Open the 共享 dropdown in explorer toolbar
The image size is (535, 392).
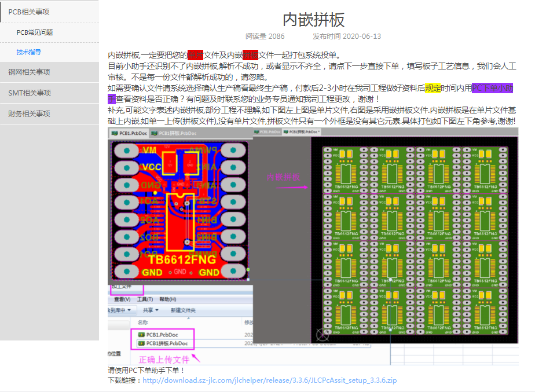pyautogui.click(x=151, y=310)
